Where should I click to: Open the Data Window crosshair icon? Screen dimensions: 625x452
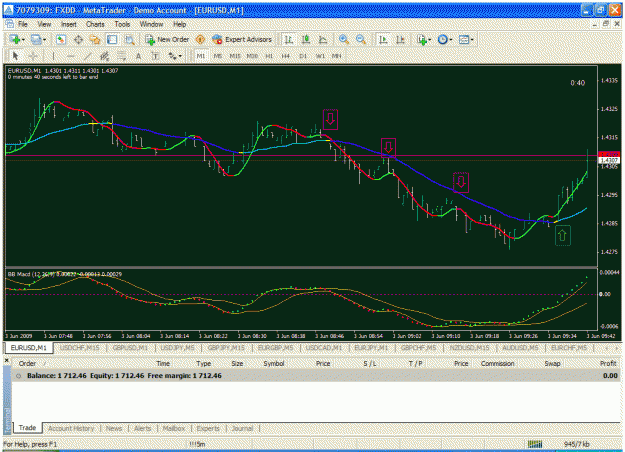coord(79,39)
